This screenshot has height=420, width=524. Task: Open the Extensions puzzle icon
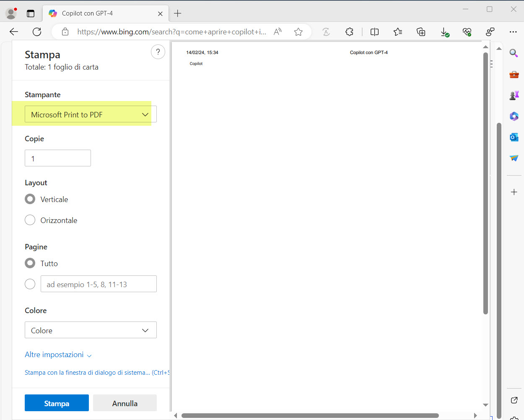click(349, 32)
